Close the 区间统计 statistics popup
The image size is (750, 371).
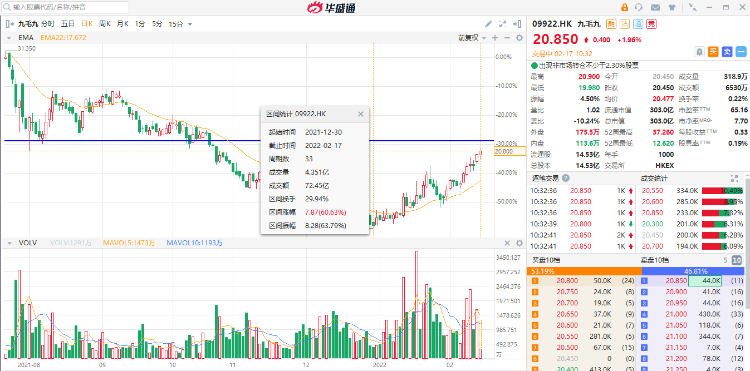[x=361, y=114]
